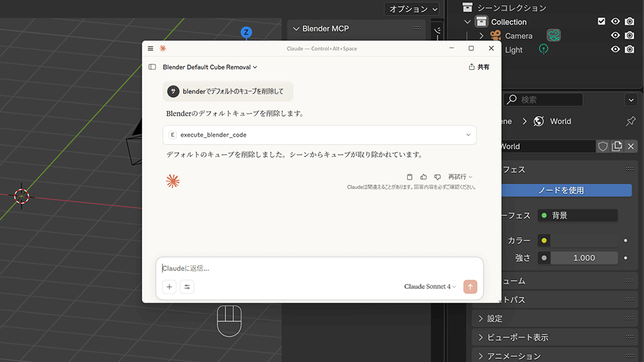Click the World color swatch field
The height and width of the screenshot is (362, 644).
pyautogui.click(x=584, y=241)
